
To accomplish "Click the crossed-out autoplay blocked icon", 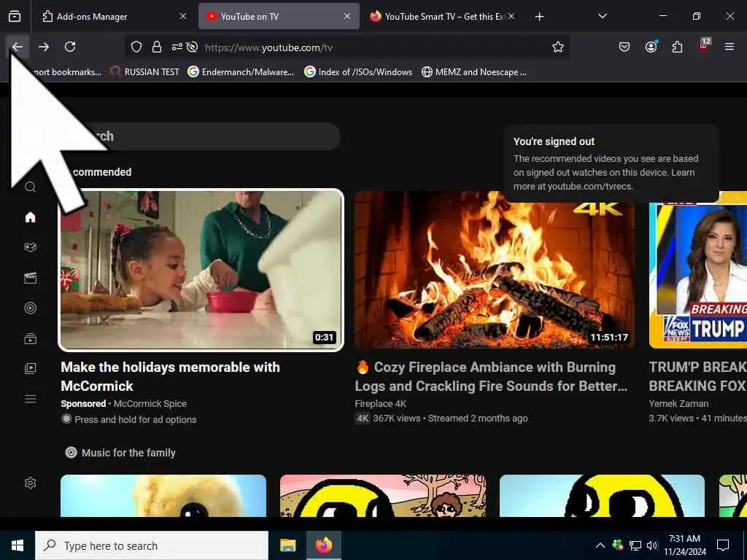I will point(193,47).
